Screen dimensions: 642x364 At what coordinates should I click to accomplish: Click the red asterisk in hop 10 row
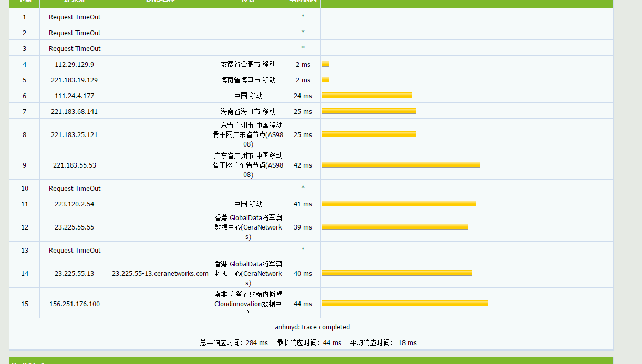coord(303,188)
